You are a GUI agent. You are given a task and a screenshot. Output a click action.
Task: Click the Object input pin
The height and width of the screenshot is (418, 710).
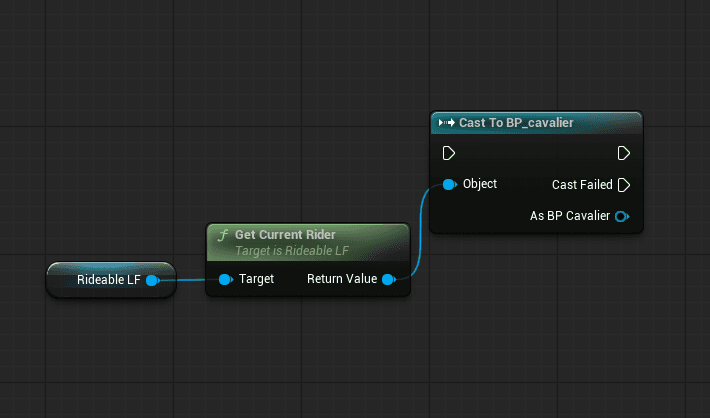click(x=449, y=184)
